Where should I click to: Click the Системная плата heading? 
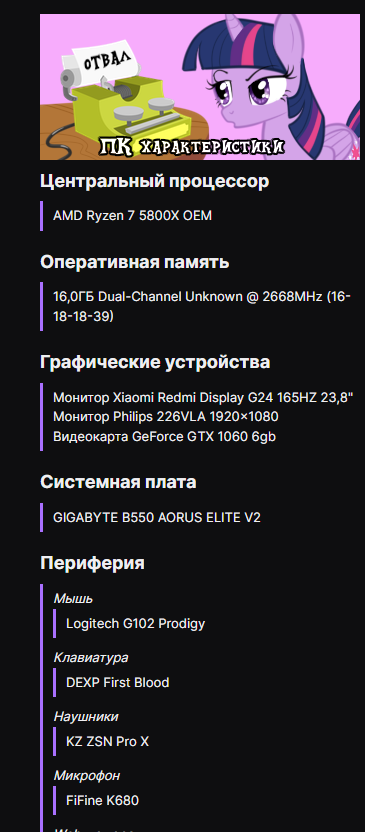(x=118, y=482)
